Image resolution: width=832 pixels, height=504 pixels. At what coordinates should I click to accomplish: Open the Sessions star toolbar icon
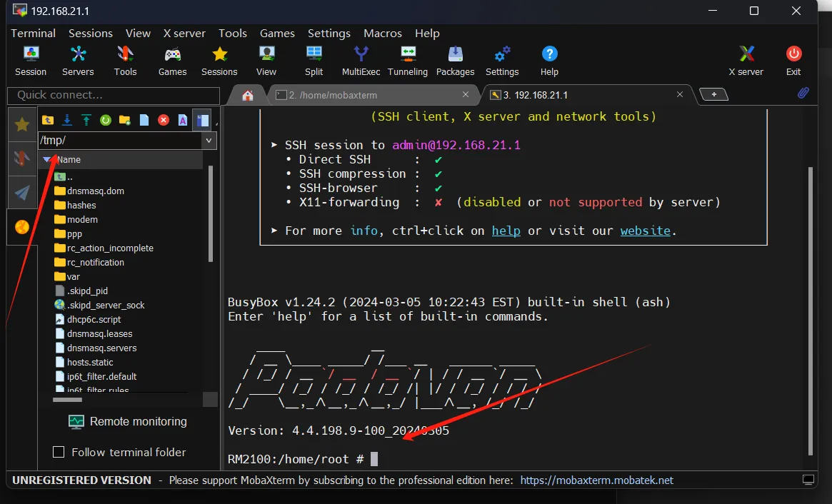tap(219, 61)
